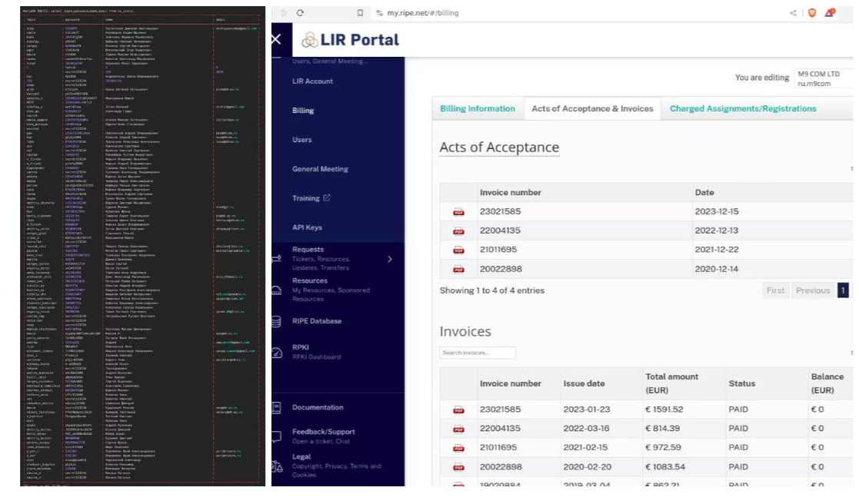Open LIR Account in sidebar
859x504 pixels.
[x=312, y=81]
